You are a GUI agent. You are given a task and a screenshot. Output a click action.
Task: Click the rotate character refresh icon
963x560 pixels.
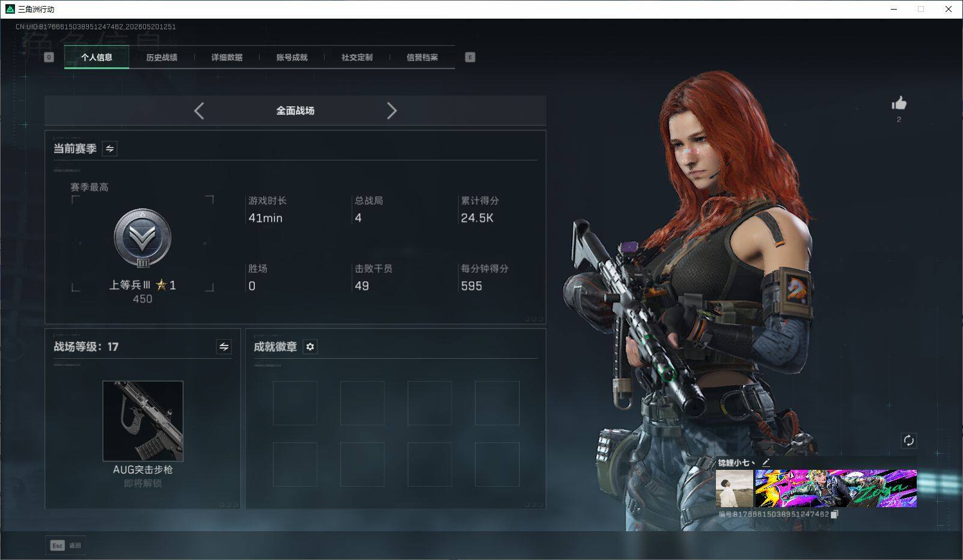pos(908,440)
